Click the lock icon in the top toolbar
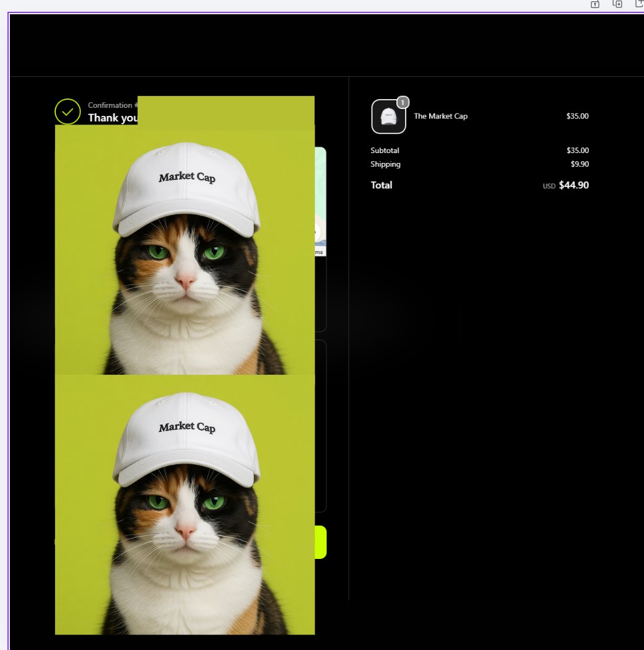 tap(594, 4)
